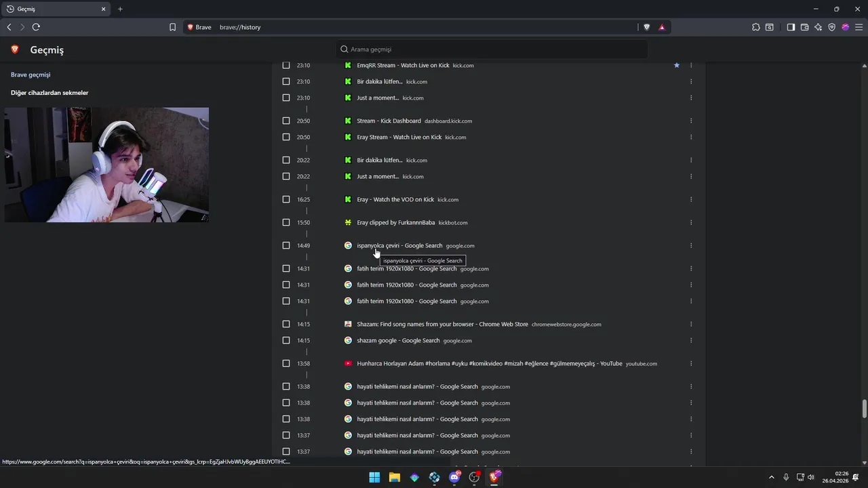Viewport: 868px width, 488px height.
Task: Click the star on EmqRR Stream row
Action: (x=677, y=65)
